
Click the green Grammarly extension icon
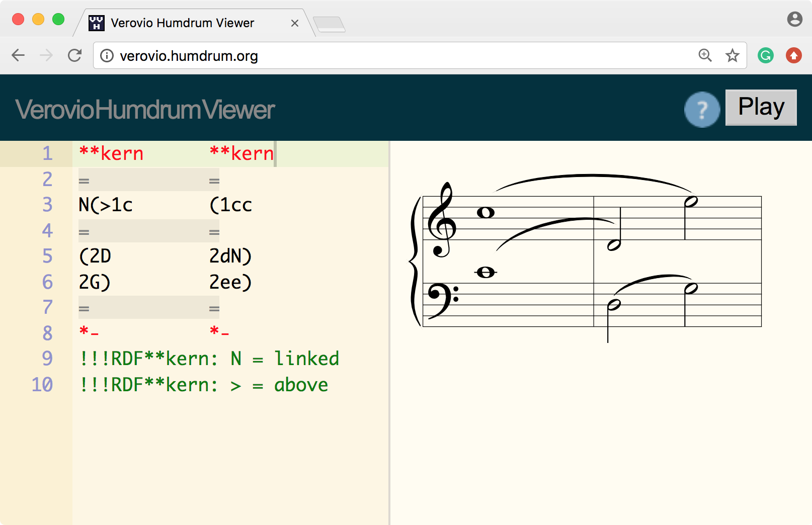pyautogui.click(x=765, y=55)
